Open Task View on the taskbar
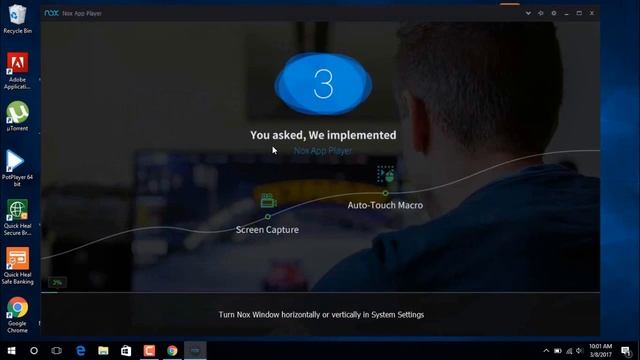 click(x=57, y=351)
